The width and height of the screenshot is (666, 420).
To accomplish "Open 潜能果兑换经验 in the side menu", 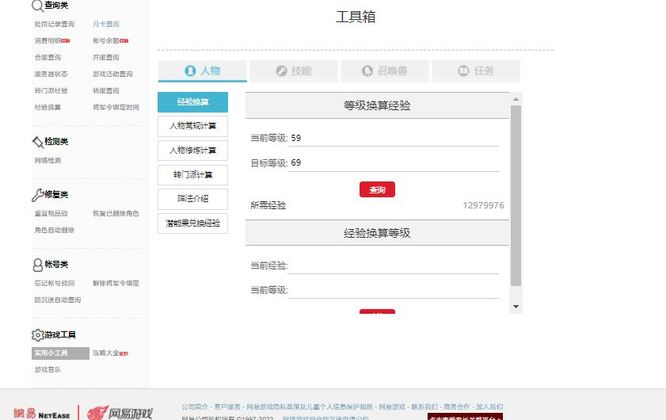I will pyautogui.click(x=193, y=223).
